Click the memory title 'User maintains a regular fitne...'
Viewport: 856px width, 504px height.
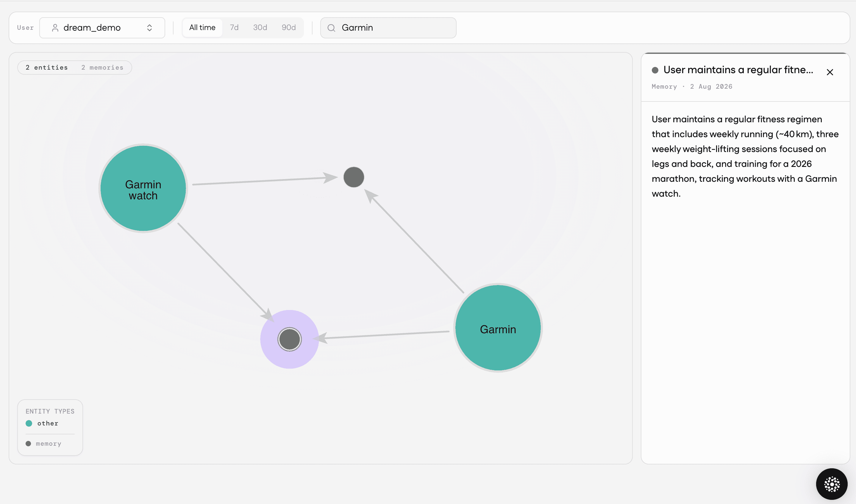[x=738, y=70]
